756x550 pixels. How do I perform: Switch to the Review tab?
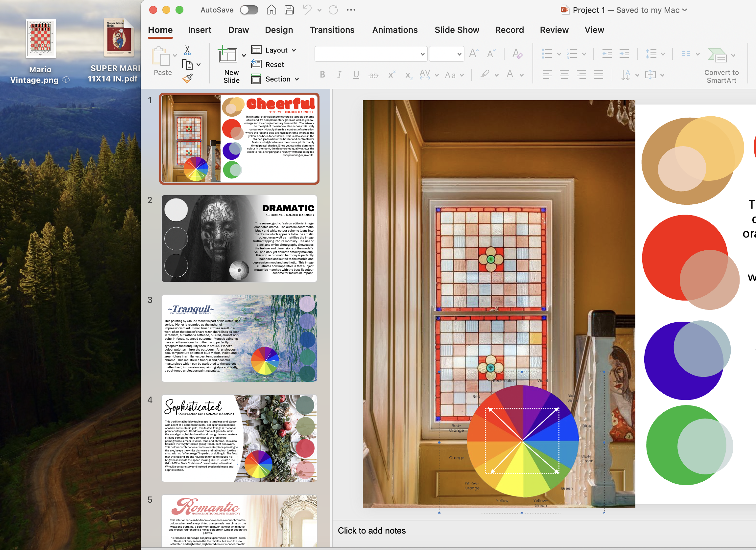coord(554,30)
